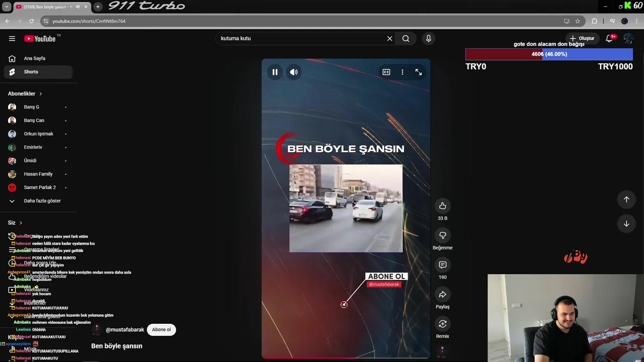Share the Short via Paylaş
The width and height of the screenshot is (644, 362).
point(442,294)
